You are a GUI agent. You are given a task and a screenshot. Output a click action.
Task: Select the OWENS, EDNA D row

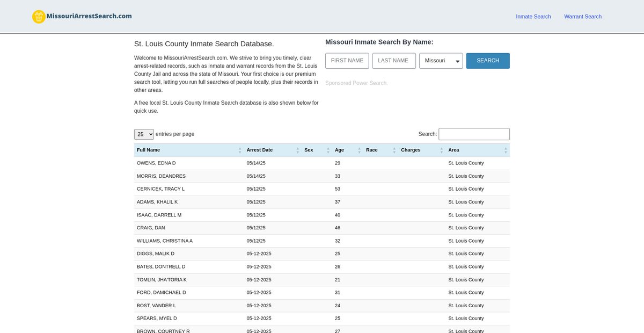(156, 163)
